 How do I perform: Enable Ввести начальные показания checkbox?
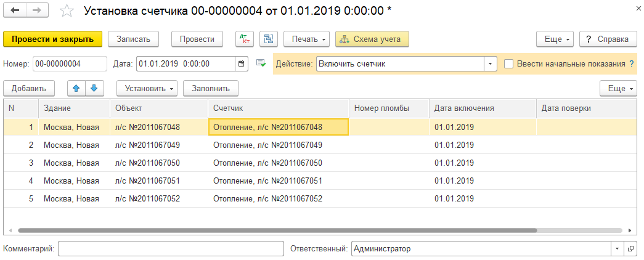point(508,63)
